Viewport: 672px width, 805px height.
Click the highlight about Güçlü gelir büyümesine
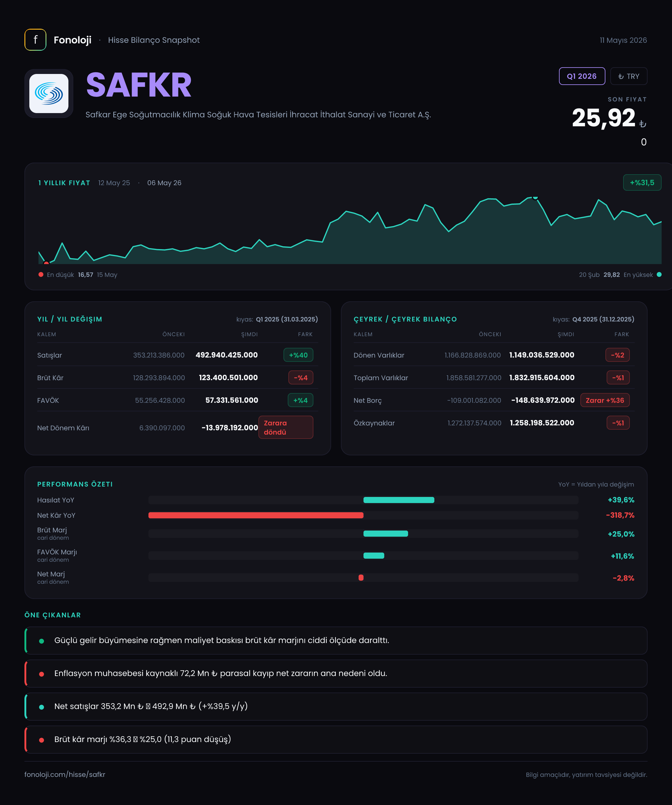[336, 641]
